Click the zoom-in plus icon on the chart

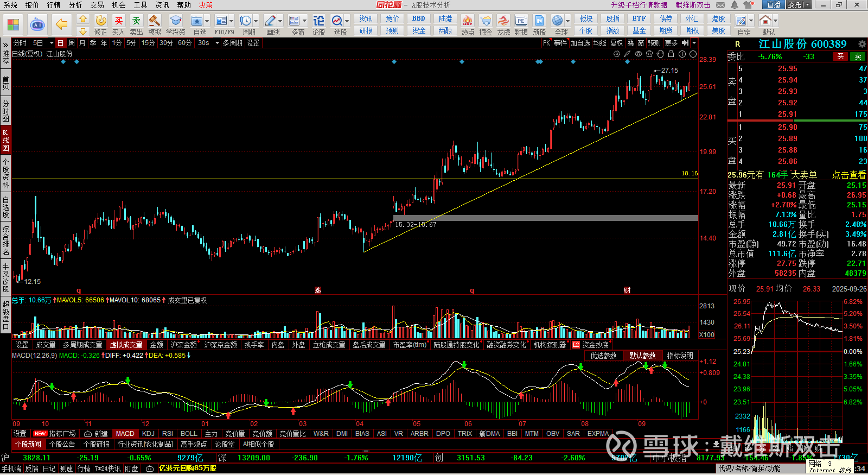pos(682,54)
